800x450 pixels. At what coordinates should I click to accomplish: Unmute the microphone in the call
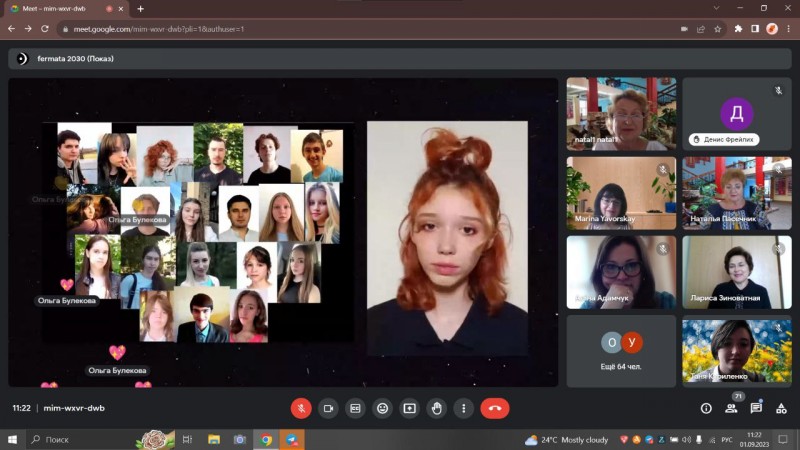click(x=301, y=408)
